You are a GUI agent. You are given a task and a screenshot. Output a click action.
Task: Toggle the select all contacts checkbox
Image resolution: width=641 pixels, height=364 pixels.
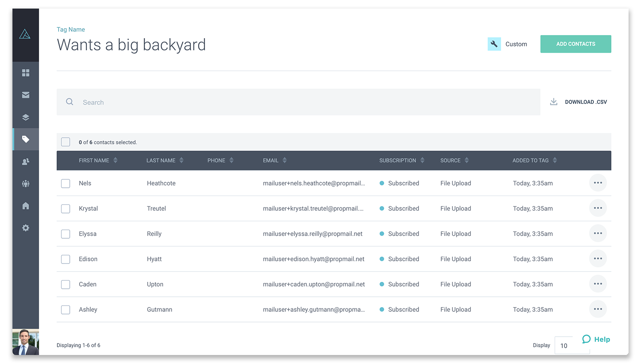pyautogui.click(x=65, y=142)
